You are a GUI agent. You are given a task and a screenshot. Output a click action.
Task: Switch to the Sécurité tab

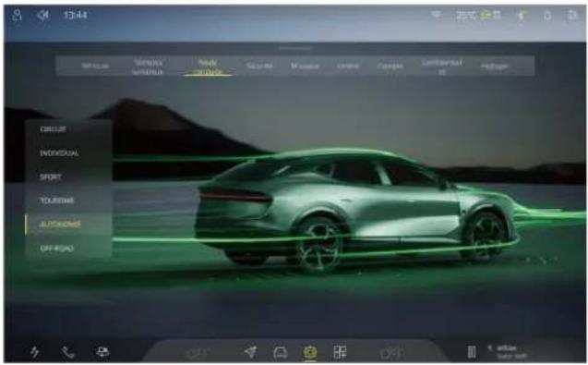pyautogui.click(x=259, y=66)
